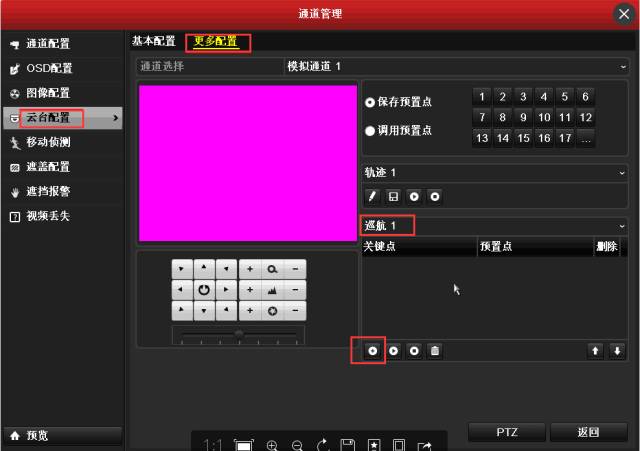Go to 预览 live preview

pyautogui.click(x=62, y=435)
